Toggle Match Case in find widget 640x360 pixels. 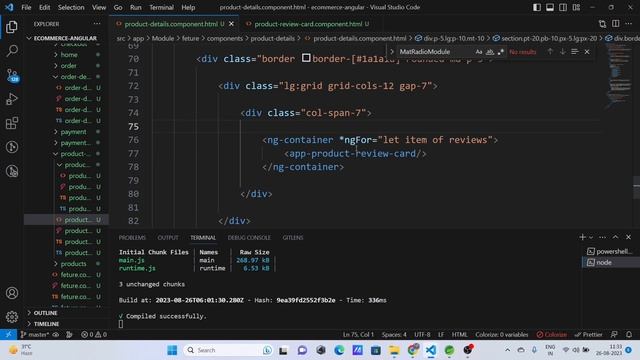coord(479,52)
